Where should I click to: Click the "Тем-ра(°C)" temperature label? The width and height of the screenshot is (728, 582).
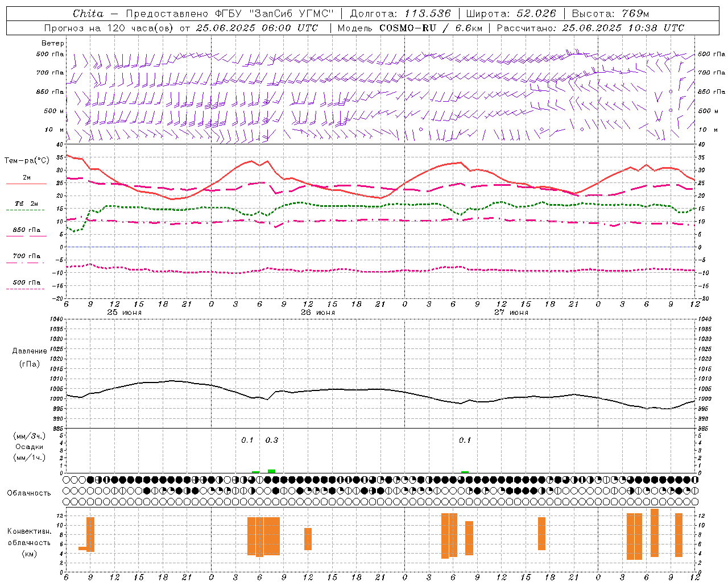tap(27, 161)
